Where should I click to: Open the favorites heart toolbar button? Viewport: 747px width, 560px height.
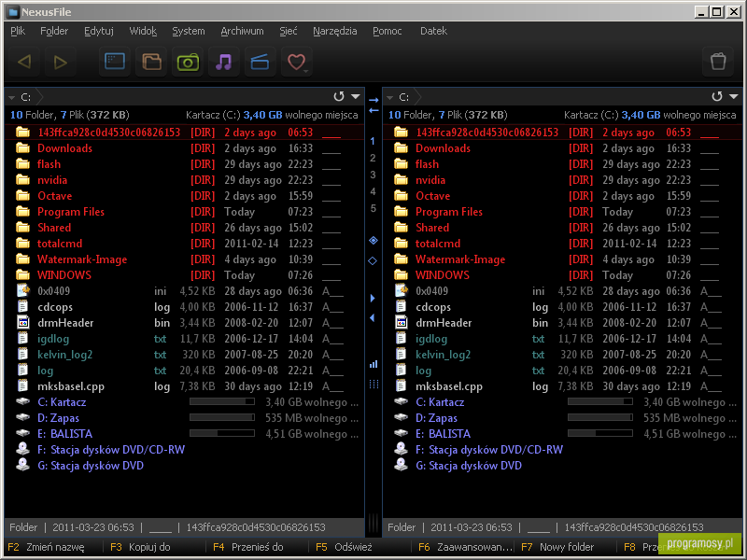(296, 62)
